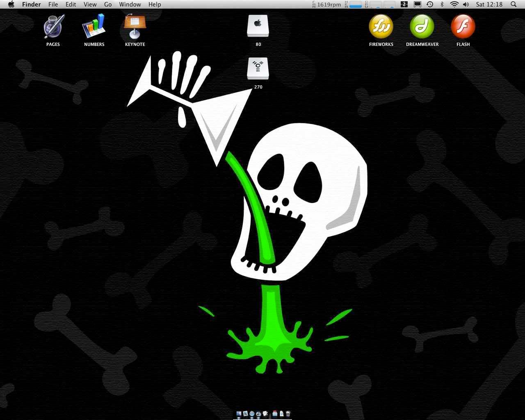Select the Dreamweaver desktop icon
525x420 pixels.
(x=422, y=27)
